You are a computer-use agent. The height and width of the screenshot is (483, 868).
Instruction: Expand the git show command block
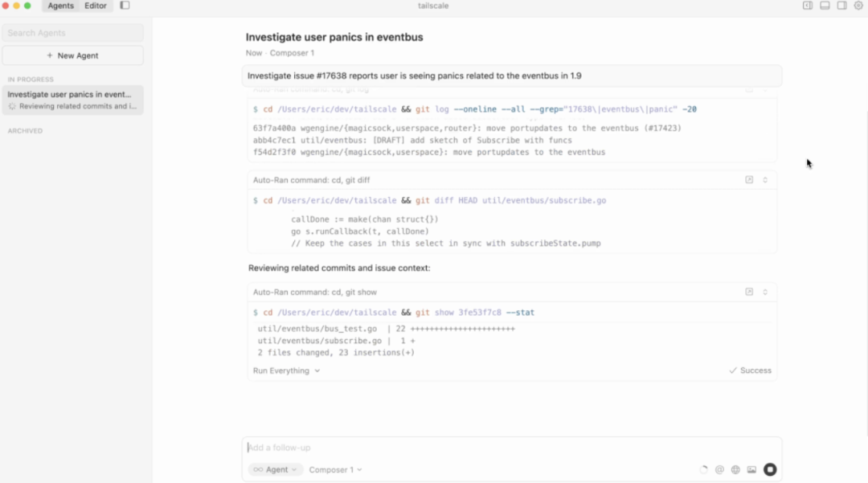765,292
